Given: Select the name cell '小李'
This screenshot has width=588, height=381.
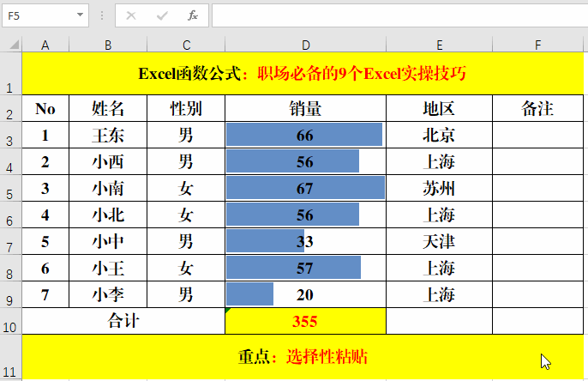Looking at the screenshot, I should pyautogui.click(x=108, y=295).
